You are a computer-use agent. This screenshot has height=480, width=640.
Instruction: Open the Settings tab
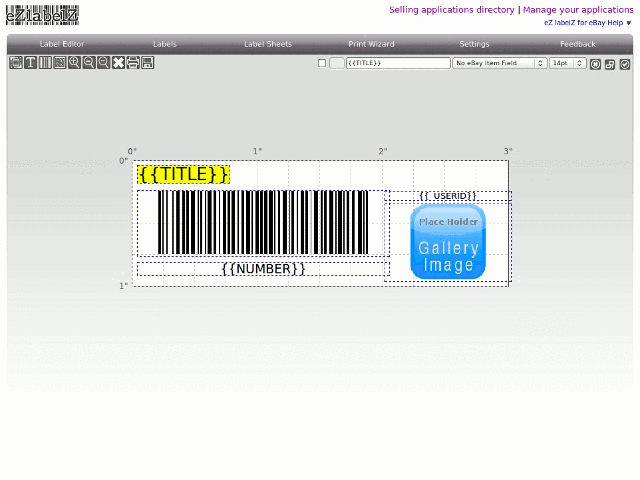click(474, 44)
